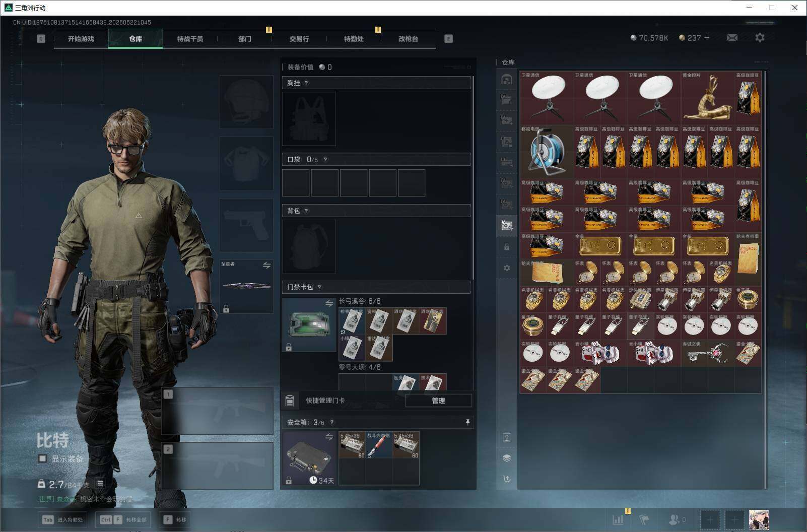The height and width of the screenshot is (532, 807).
Task: Click the help icon next to 胸挂
Action: point(306,83)
